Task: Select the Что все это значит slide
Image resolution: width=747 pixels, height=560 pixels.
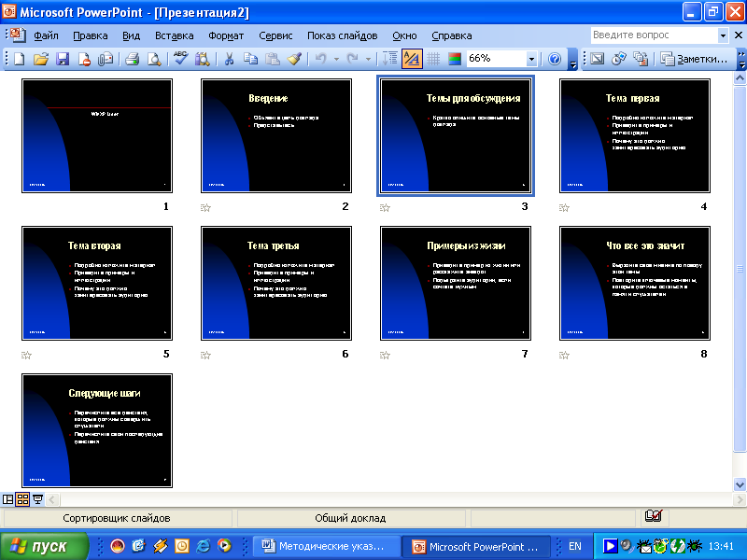Action: 635,284
